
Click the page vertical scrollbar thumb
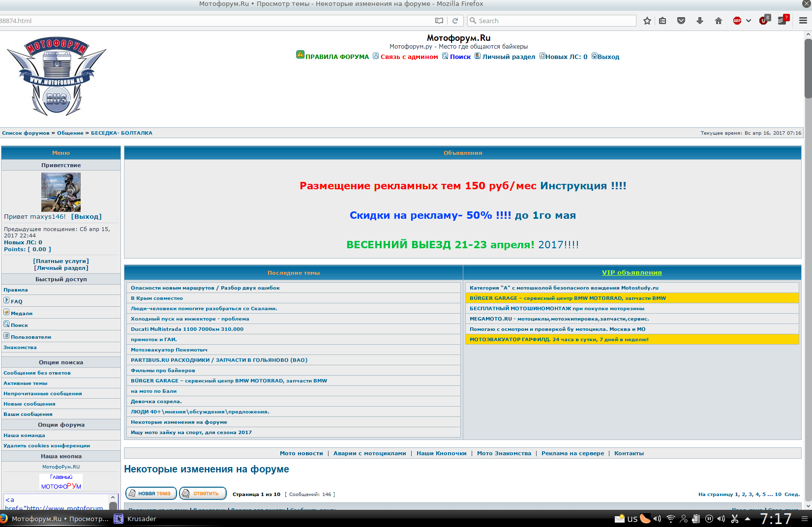[x=808, y=68]
